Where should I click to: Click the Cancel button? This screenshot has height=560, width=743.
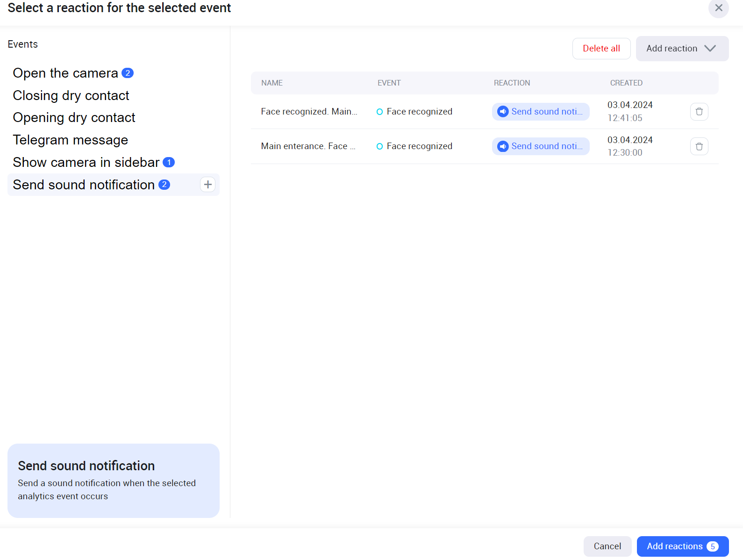click(607, 546)
